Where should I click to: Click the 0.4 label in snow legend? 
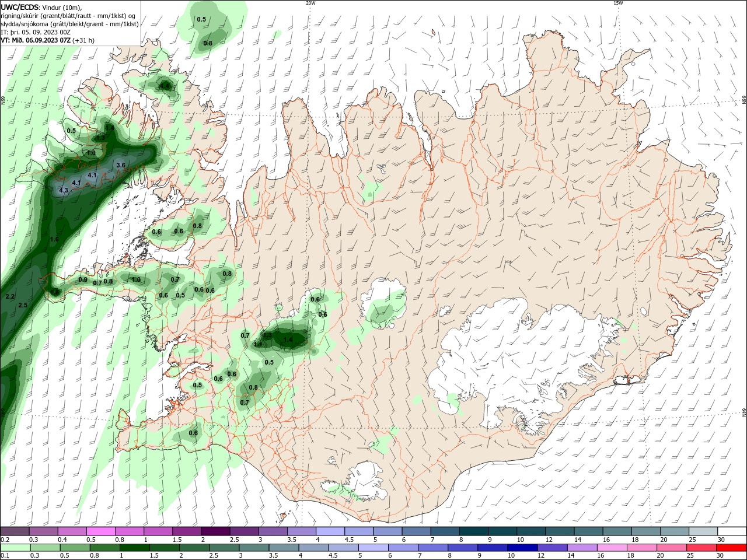coord(62,540)
